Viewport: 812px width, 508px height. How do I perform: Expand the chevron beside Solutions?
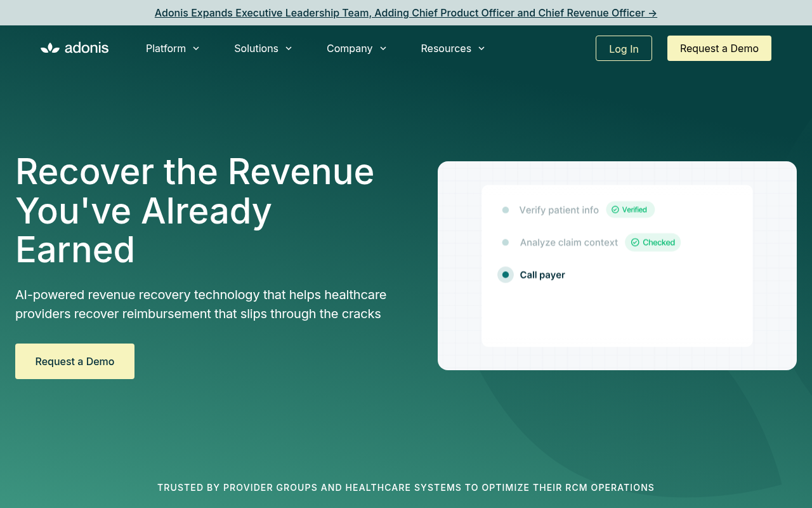(289, 48)
